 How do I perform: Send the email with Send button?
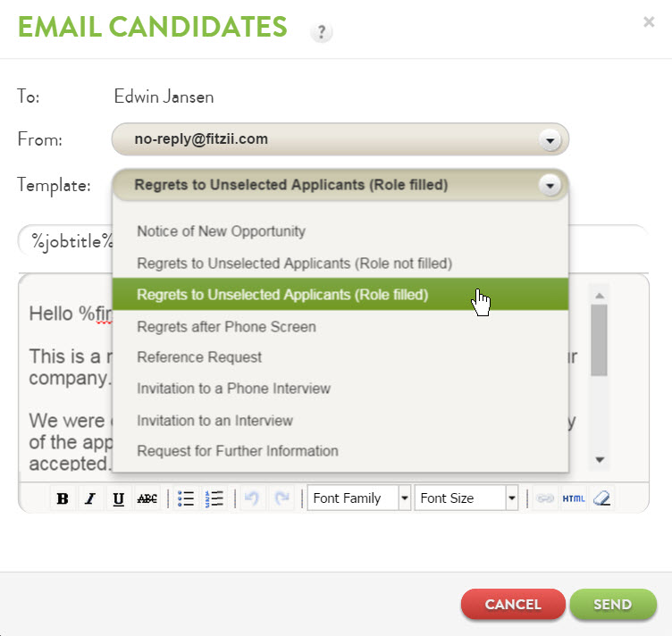(613, 605)
